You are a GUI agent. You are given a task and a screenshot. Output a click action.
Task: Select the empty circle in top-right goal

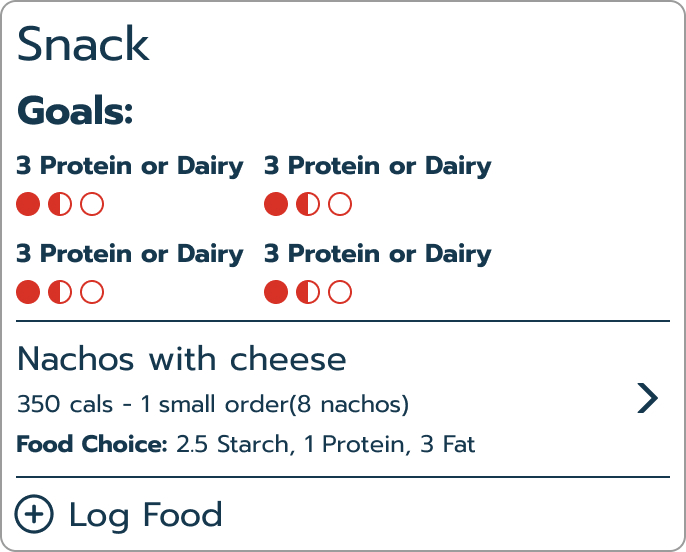340,205
